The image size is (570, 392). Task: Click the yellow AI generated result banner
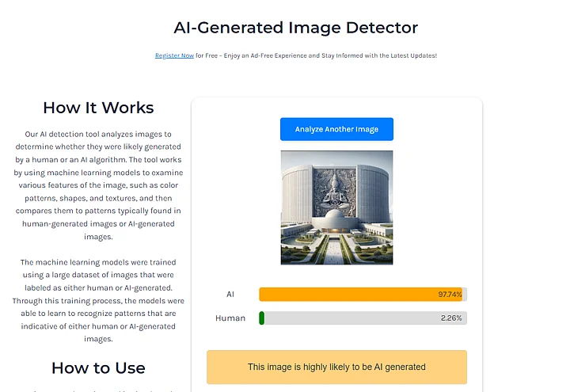[336, 367]
